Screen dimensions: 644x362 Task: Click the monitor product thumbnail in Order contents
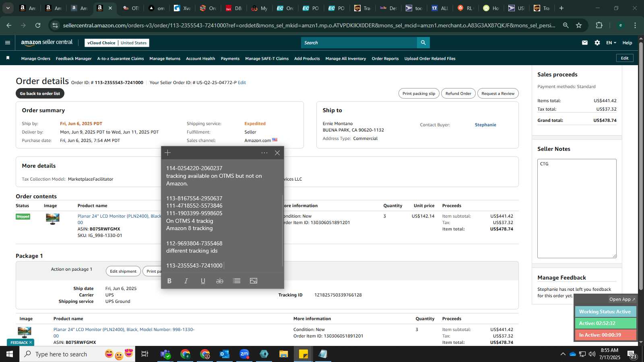pyautogui.click(x=52, y=219)
